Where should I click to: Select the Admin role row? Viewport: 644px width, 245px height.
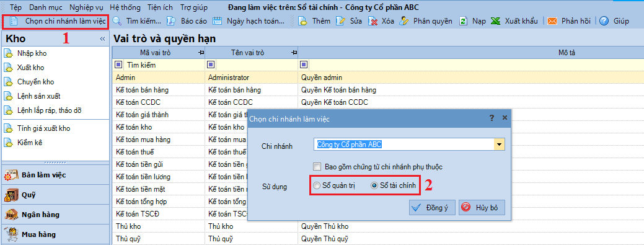click(x=378, y=78)
